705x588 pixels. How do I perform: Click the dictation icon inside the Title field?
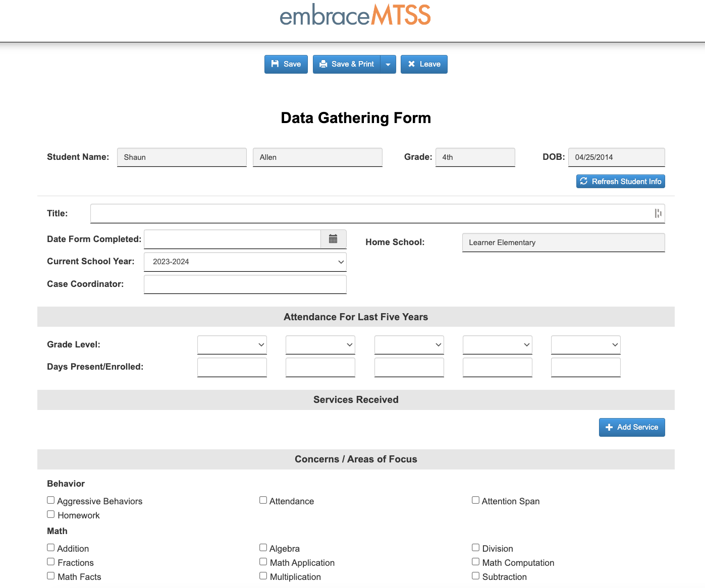coord(658,213)
